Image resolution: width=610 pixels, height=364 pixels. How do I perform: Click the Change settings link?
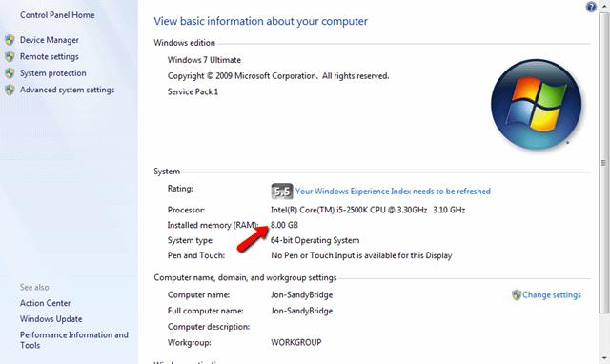coord(551,294)
